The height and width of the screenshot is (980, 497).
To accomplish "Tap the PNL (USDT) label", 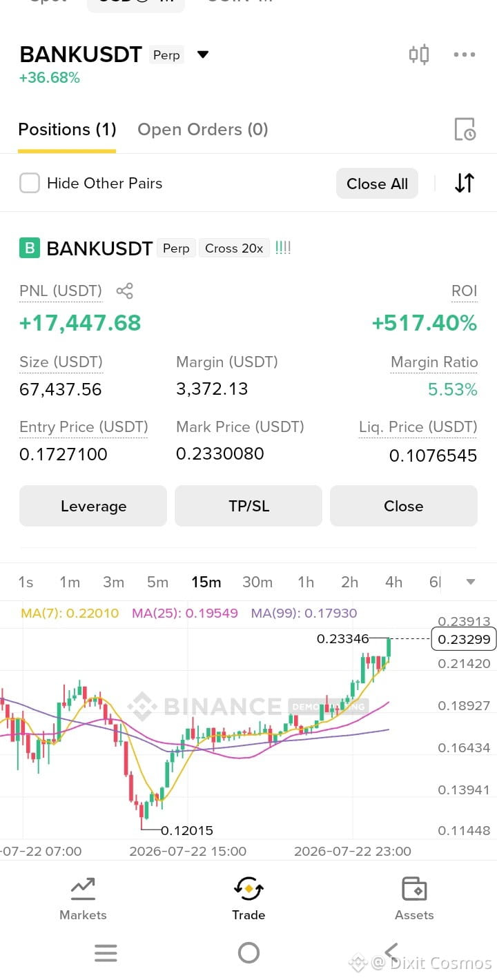I will point(61,291).
